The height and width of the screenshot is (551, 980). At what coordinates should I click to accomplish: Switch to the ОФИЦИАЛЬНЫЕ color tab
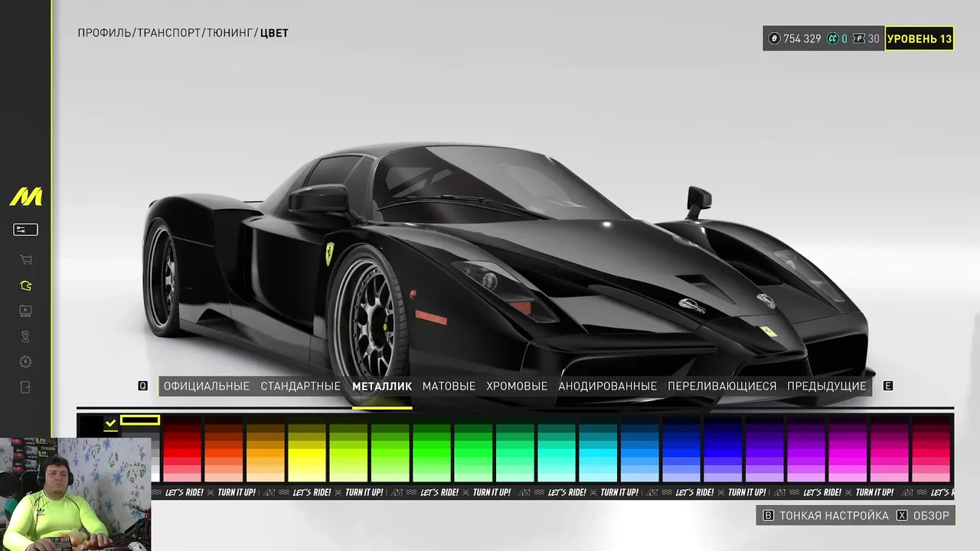[x=207, y=386]
